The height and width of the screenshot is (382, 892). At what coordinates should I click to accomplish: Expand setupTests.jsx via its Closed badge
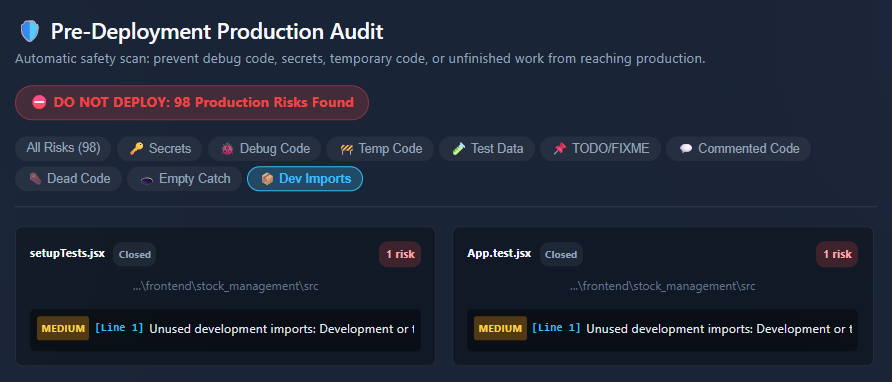[134, 254]
